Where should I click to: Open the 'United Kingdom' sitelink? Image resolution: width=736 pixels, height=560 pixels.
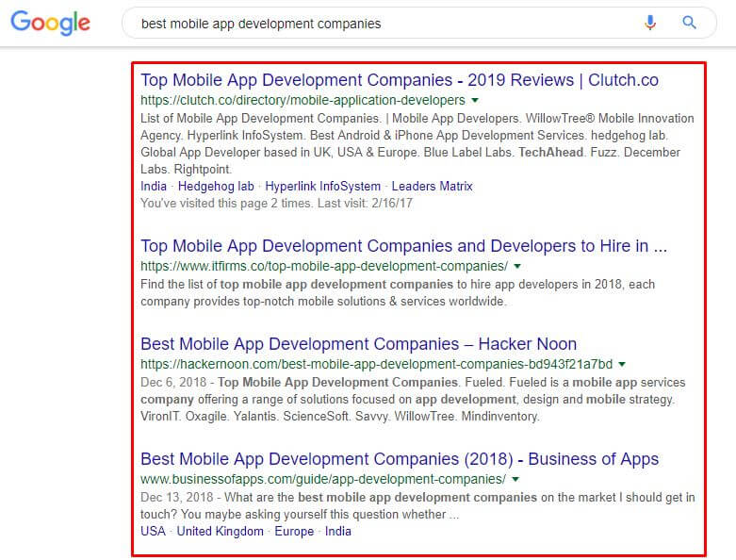pos(221,532)
